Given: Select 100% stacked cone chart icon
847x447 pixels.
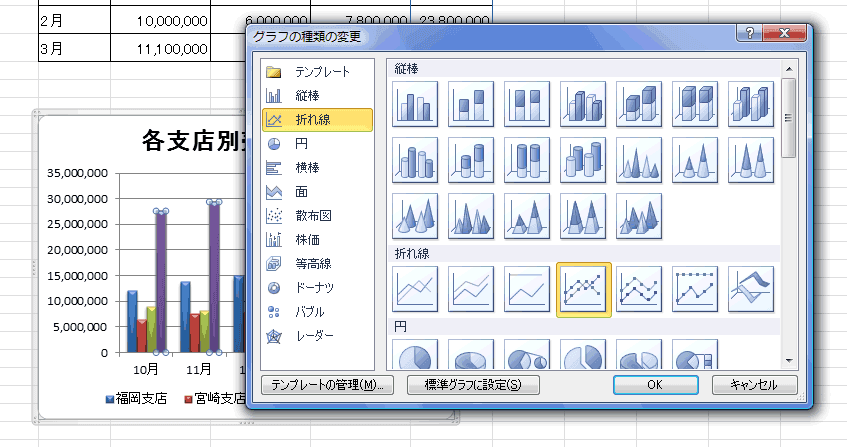Looking at the screenshot, I should [x=751, y=160].
